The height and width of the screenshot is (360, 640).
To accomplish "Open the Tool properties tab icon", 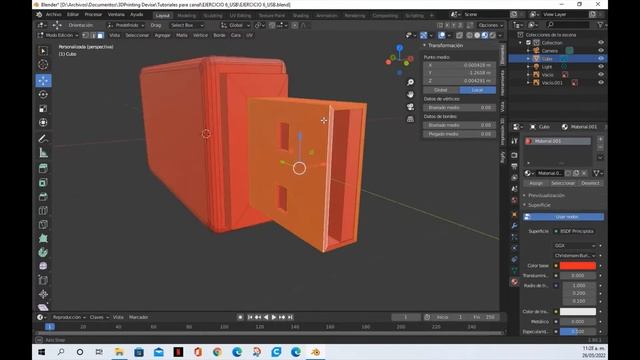I will [514, 141].
